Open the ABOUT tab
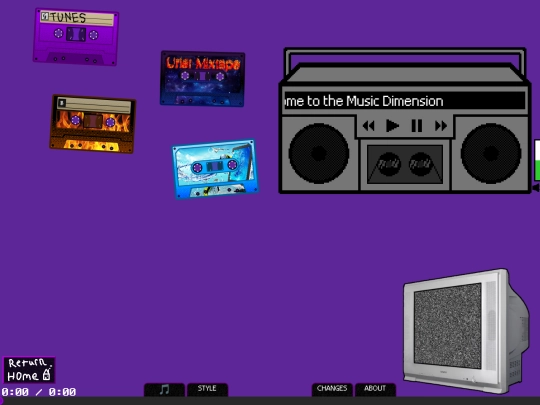 pos(375,390)
